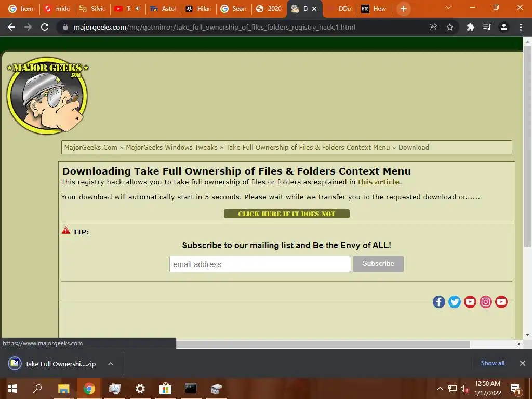Open the Windows Start menu
The image size is (532, 399).
tap(12, 389)
